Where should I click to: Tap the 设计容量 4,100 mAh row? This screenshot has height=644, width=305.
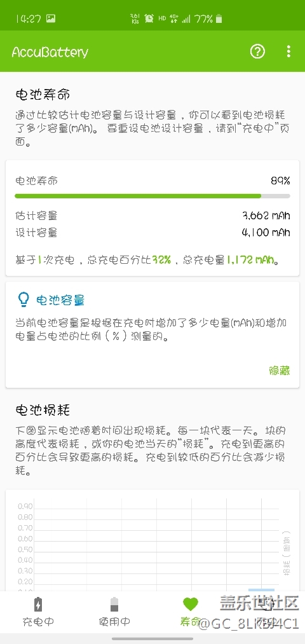pos(152,233)
